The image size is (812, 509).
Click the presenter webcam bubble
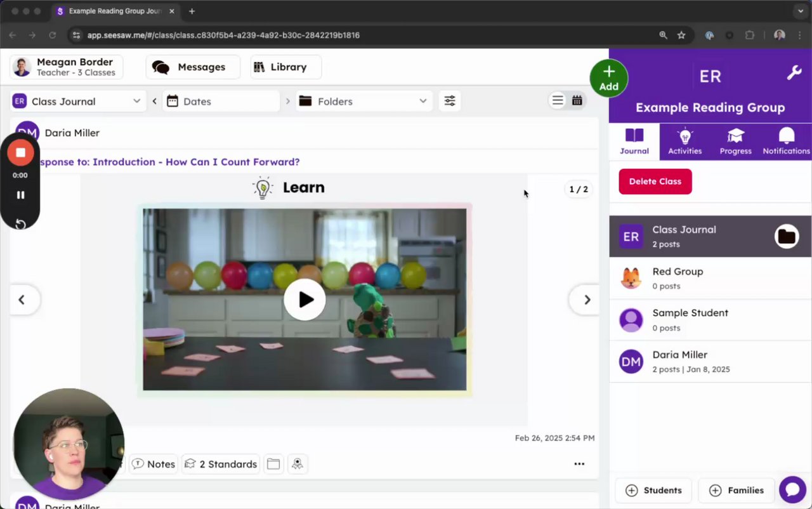tap(69, 444)
